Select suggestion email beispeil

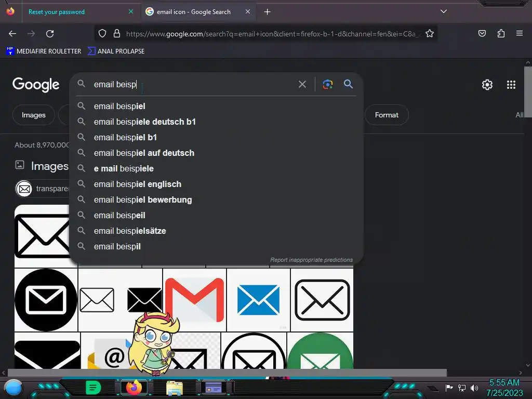click(216, 216)
